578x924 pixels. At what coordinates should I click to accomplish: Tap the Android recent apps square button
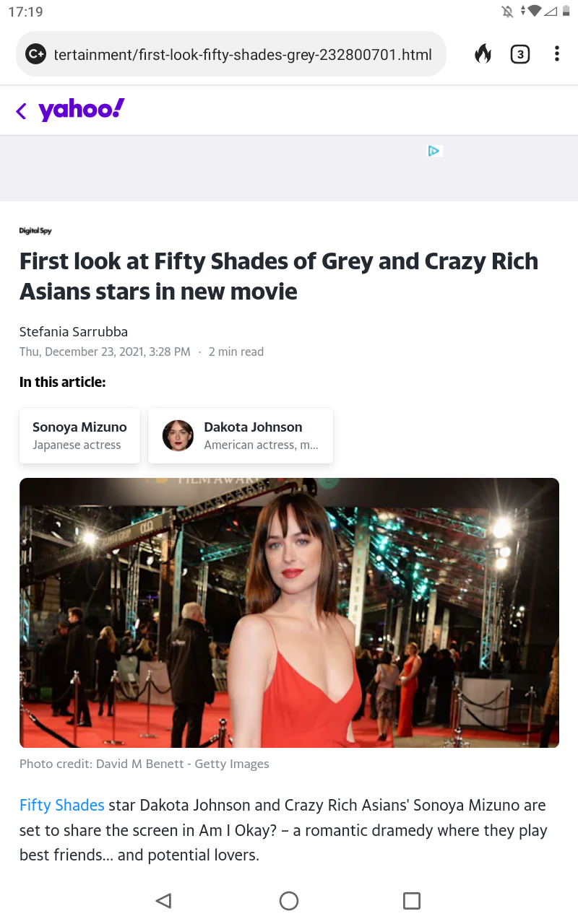[x=412, y=900]
